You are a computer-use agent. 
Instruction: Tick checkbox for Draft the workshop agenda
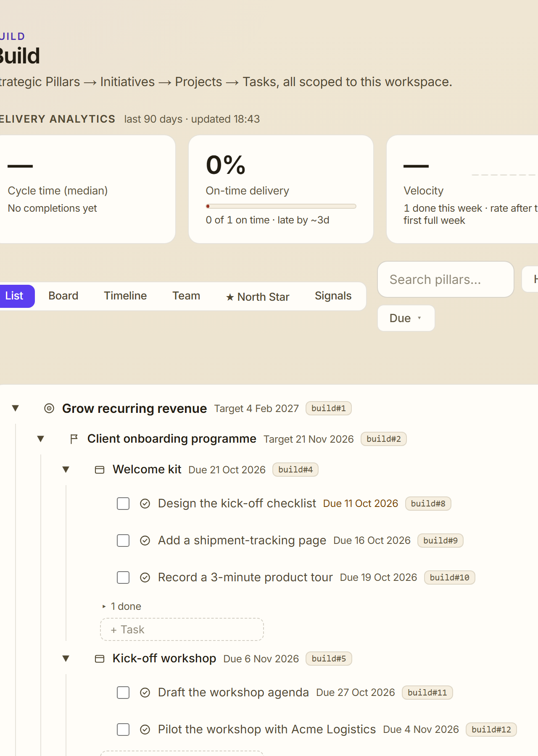[x=123, y=693]
